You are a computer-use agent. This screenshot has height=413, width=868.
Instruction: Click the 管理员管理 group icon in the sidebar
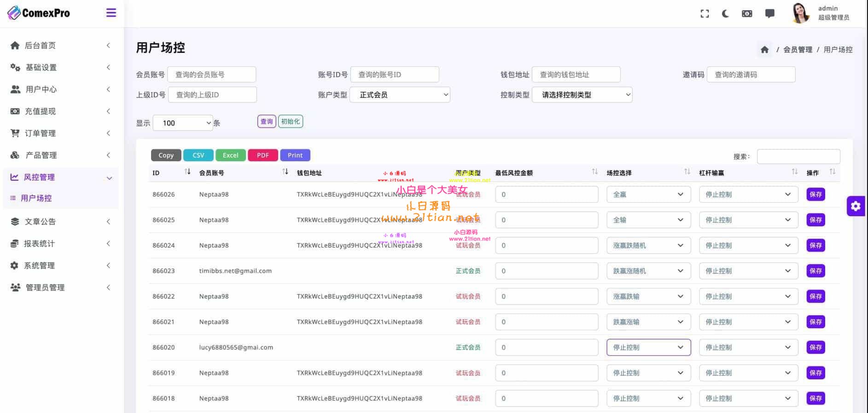click(15, 287)
